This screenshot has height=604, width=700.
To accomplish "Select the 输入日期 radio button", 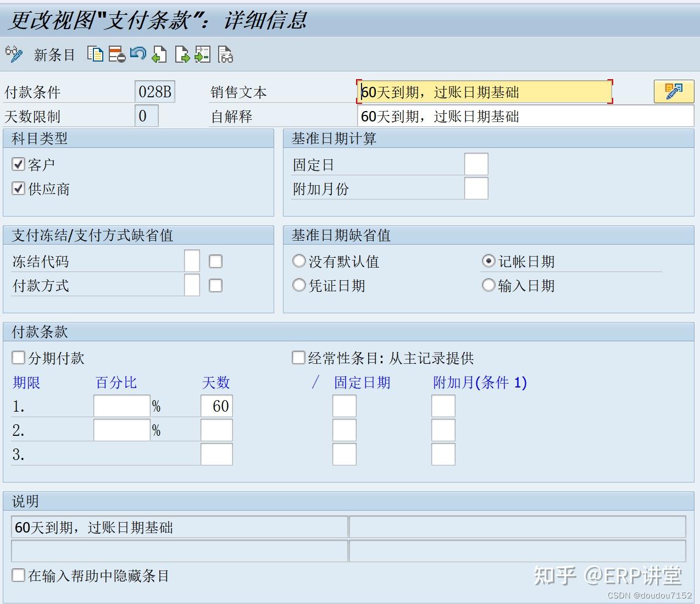I will [488, 285].
